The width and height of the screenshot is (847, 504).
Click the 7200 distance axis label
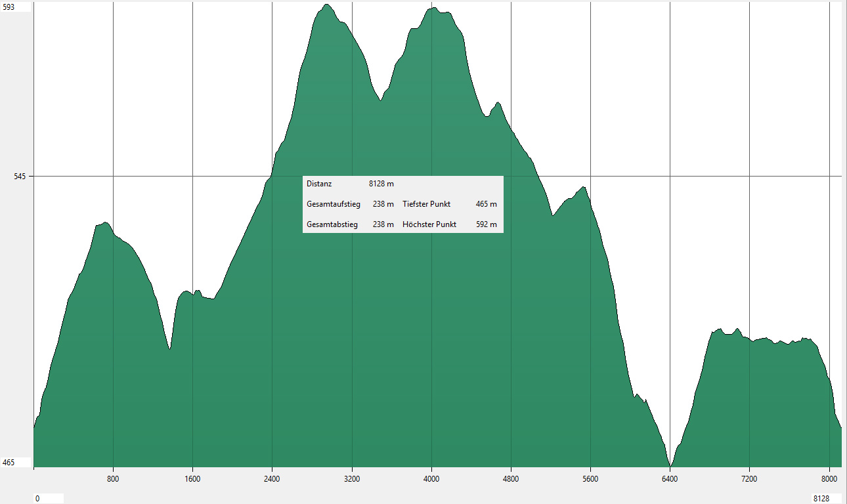749,478
